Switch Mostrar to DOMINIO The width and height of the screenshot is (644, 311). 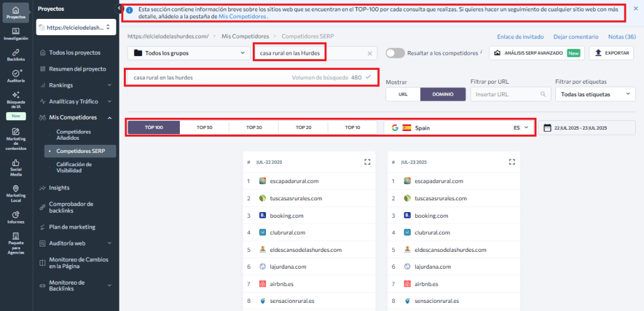[x=443, y=94]
